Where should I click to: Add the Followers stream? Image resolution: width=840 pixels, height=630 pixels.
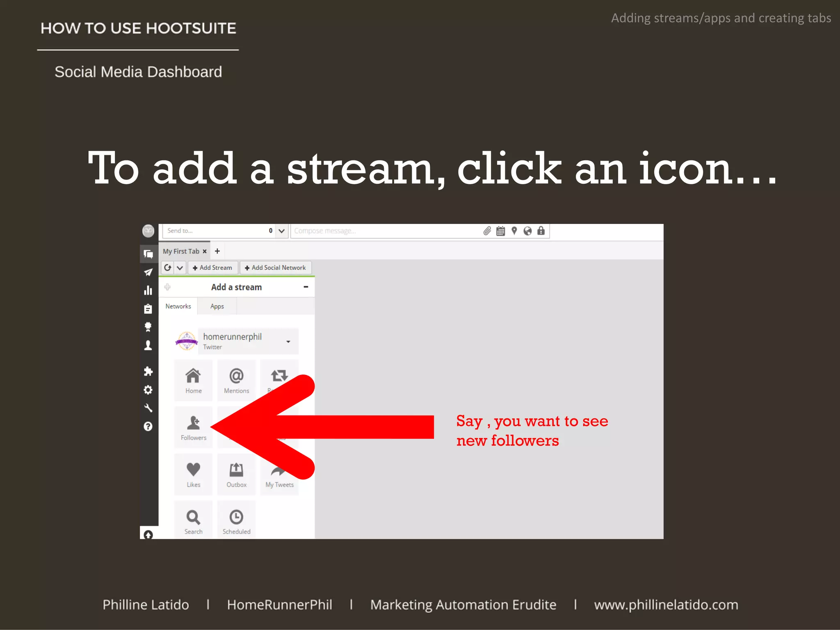[x=194, y=427]
